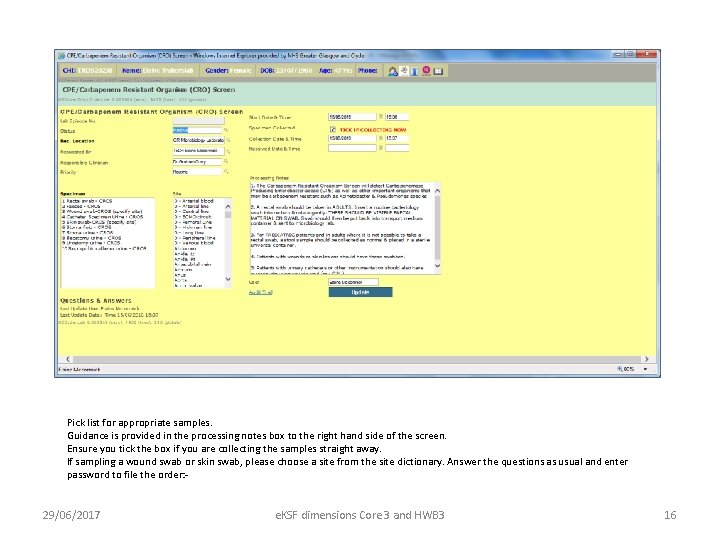Open the Audit Trail link
Image resolution: width=720 pixels, height=540 pixels.
pos(260,292)
